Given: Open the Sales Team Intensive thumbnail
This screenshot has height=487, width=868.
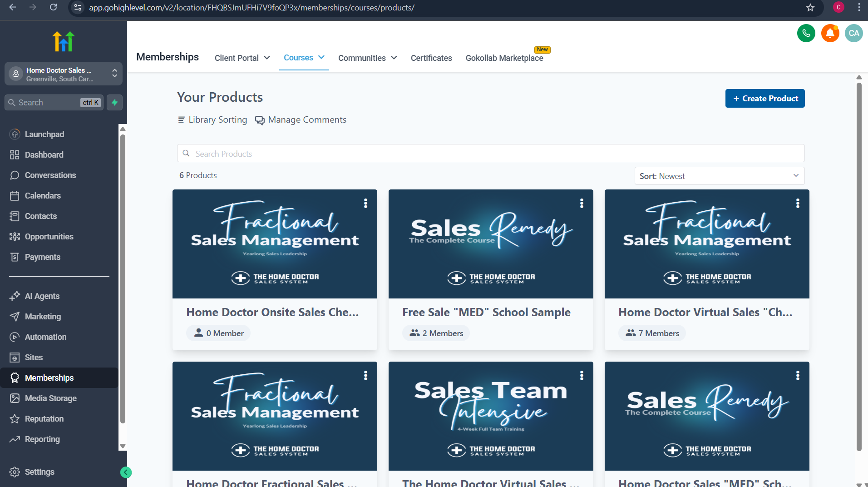Looking at the screenshot, I should click(x=491, y=416).
